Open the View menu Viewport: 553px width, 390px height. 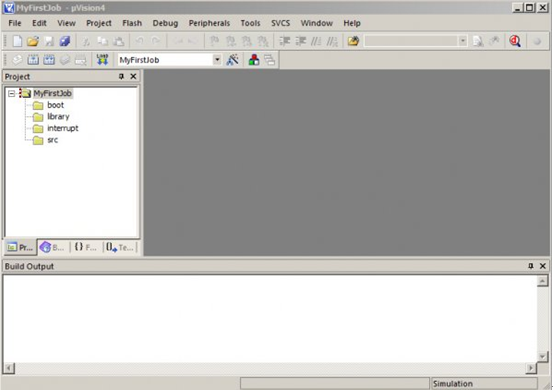click(x=66, y=23)
